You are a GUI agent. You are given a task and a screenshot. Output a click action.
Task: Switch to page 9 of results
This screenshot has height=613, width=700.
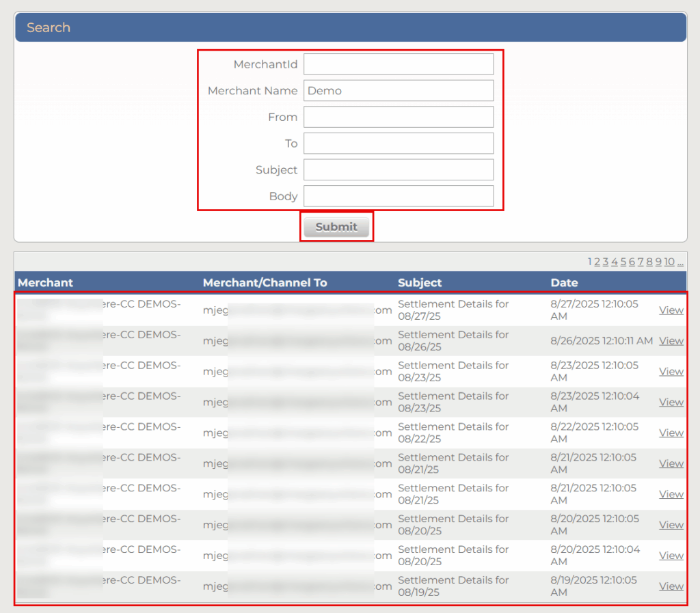[x=658, y=262]
